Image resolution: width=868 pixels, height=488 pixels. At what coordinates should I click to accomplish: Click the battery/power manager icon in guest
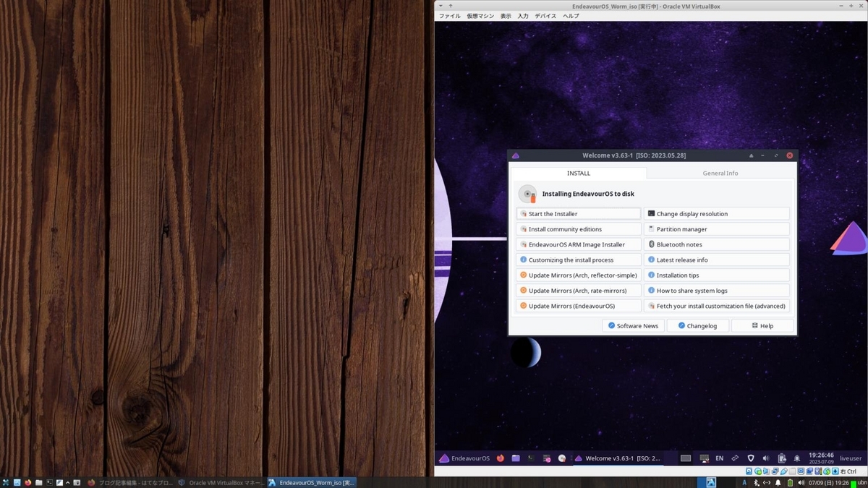782,458
